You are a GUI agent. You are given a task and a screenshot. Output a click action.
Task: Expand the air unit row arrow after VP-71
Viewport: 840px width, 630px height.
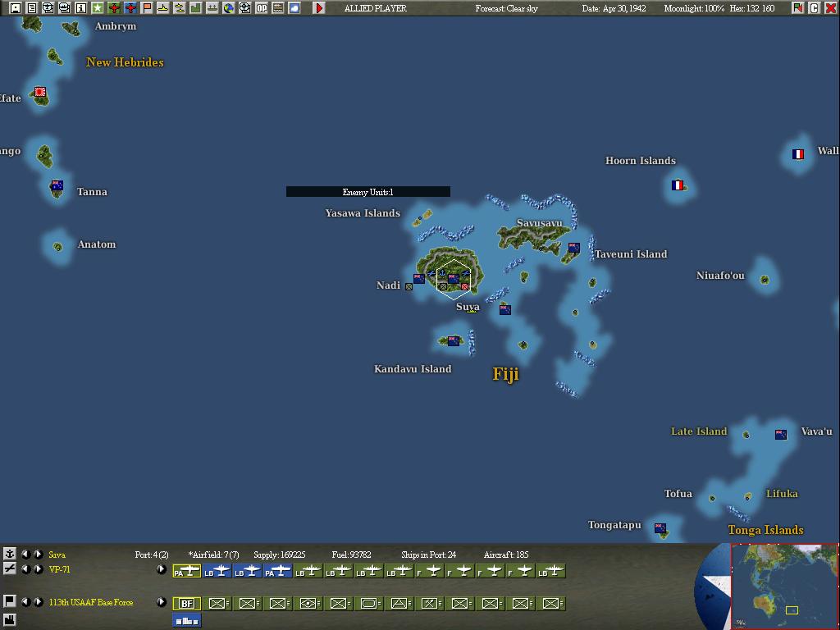point(162,569)
